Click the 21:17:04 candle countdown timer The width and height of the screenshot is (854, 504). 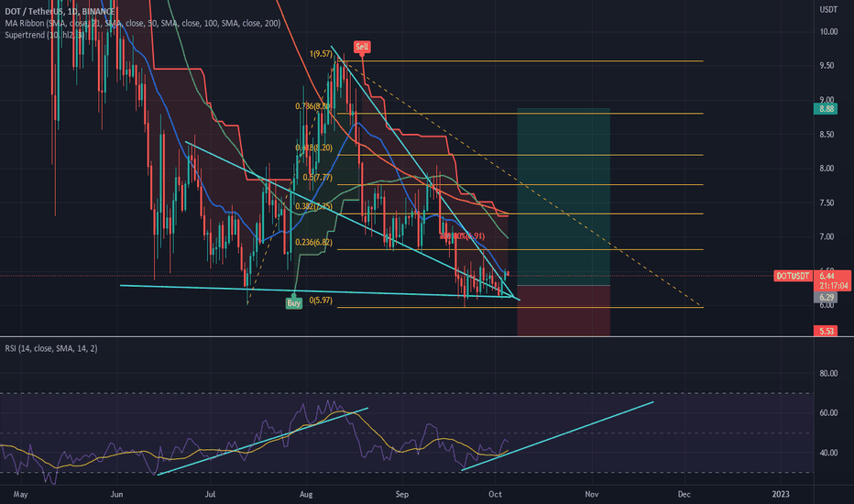click(833, 286)
